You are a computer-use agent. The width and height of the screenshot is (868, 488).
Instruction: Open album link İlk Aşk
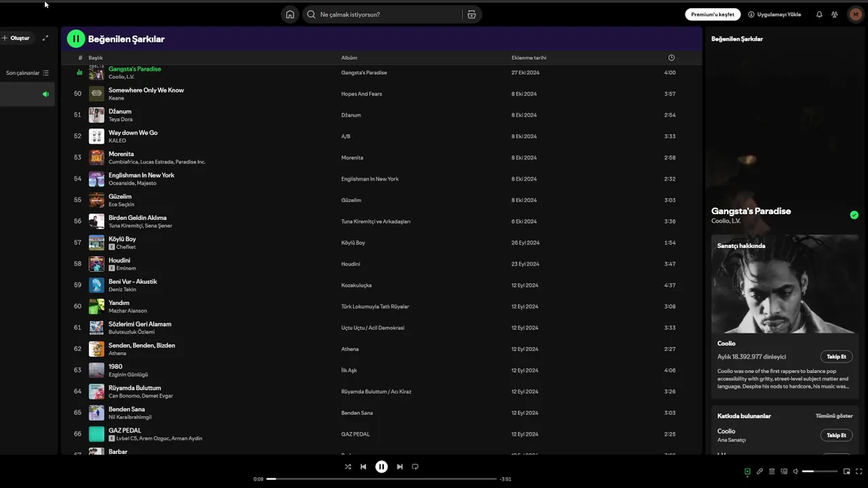[349, 370]
